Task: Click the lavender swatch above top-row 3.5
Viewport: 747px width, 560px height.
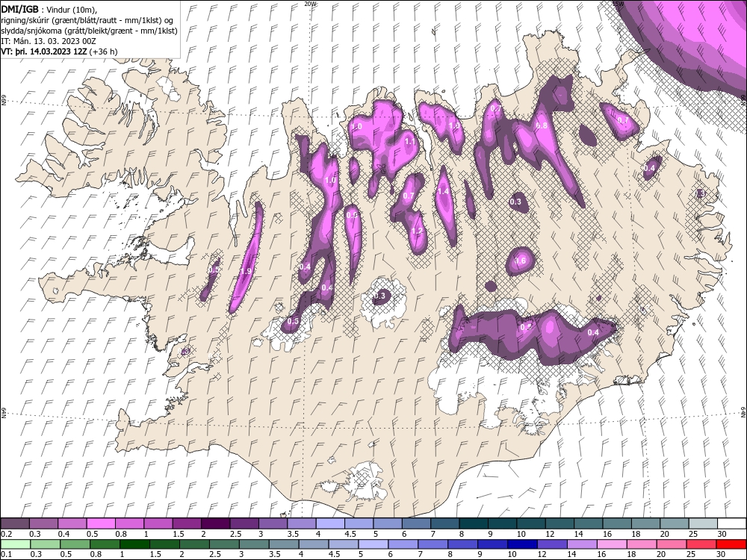Action: (x=302, y=523)
